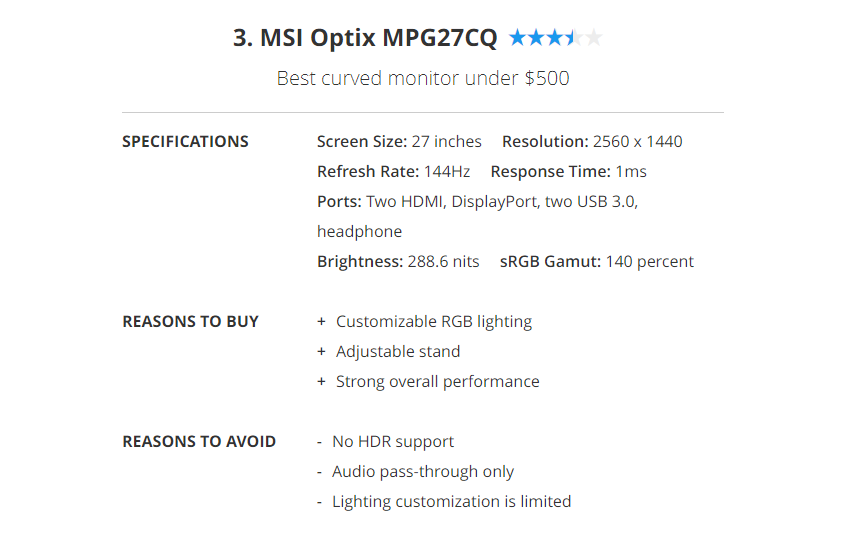Click the MSI Optix MPG27CQ heading
The width and height of the screenshot is (849, 534).
365,39
